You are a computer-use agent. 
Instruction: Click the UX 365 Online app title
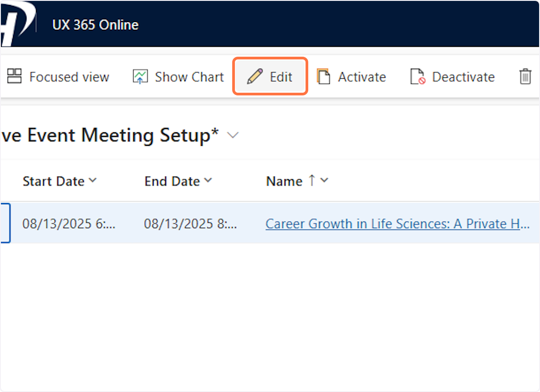tap(95, 25)
